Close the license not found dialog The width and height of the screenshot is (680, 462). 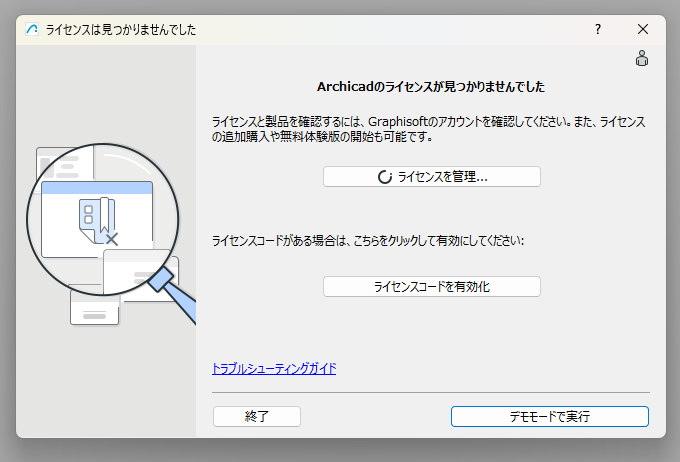(643, 29)
